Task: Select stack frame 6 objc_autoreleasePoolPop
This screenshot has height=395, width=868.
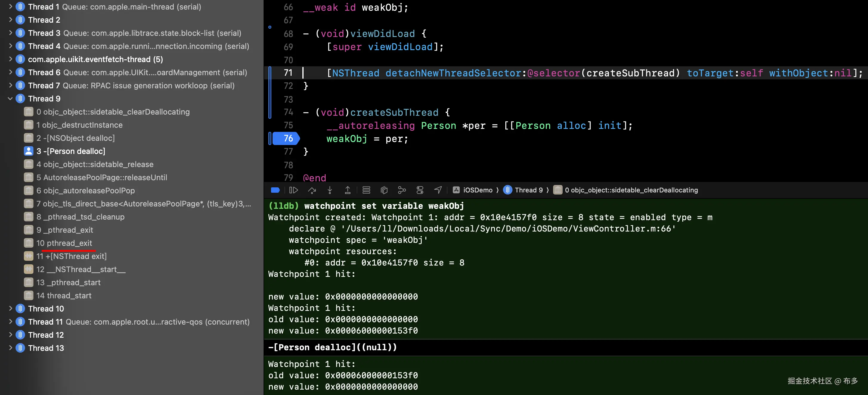Action: [86, 191]
